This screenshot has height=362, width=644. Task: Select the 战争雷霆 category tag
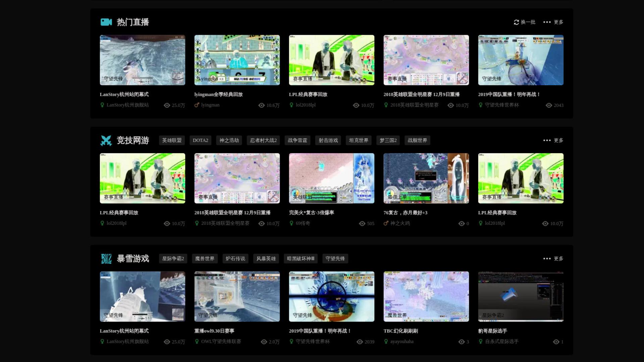[298, 140]
